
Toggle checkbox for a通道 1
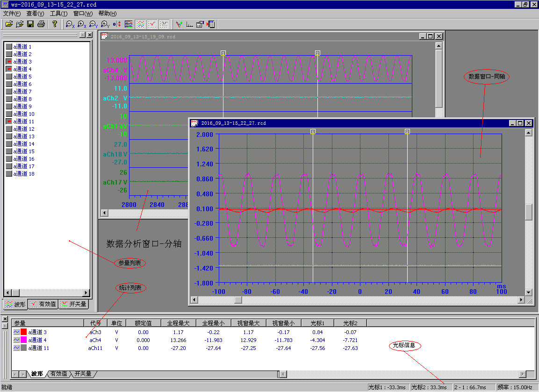tap(9, 46)
